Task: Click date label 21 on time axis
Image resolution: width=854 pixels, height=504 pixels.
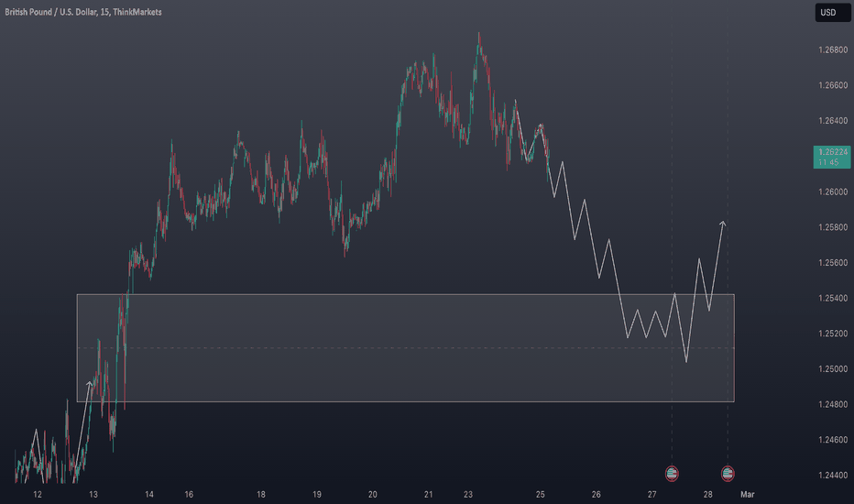Action: tap(429, 495)
